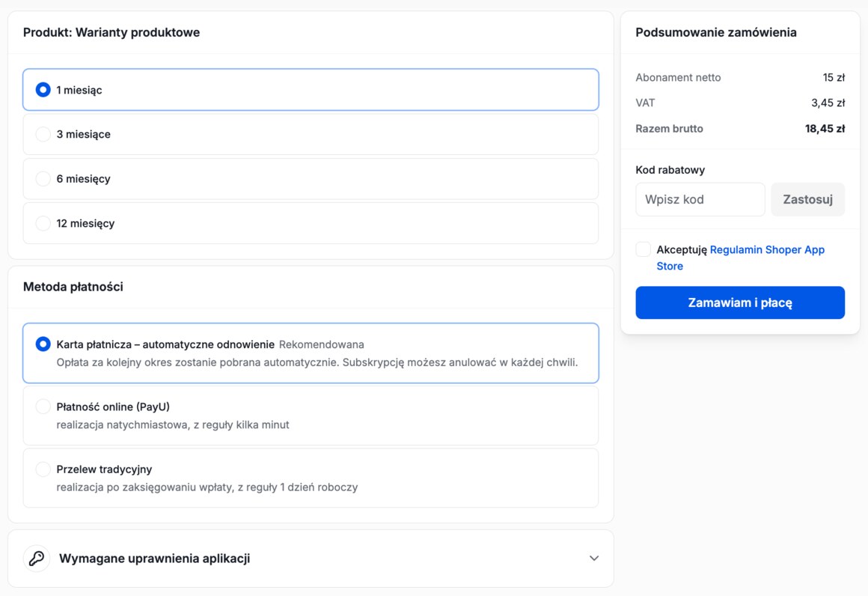Screen dimensions: 868x596
Task: Select Przelew tradycyjny payment method
Action: [311, 478]
